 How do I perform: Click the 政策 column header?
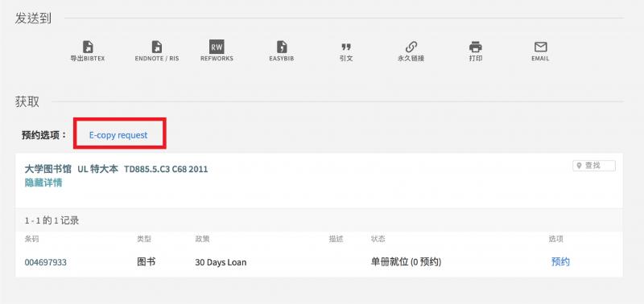coord(202,239)
